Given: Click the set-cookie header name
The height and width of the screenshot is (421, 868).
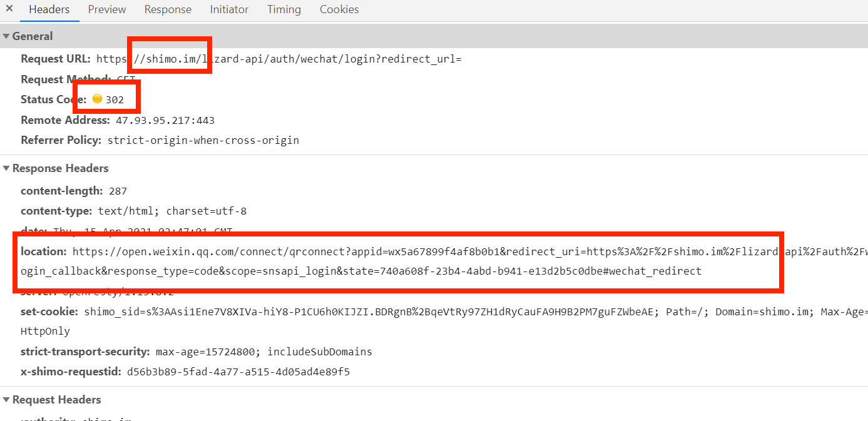Looking at the screenshot, I should [49, 312].
